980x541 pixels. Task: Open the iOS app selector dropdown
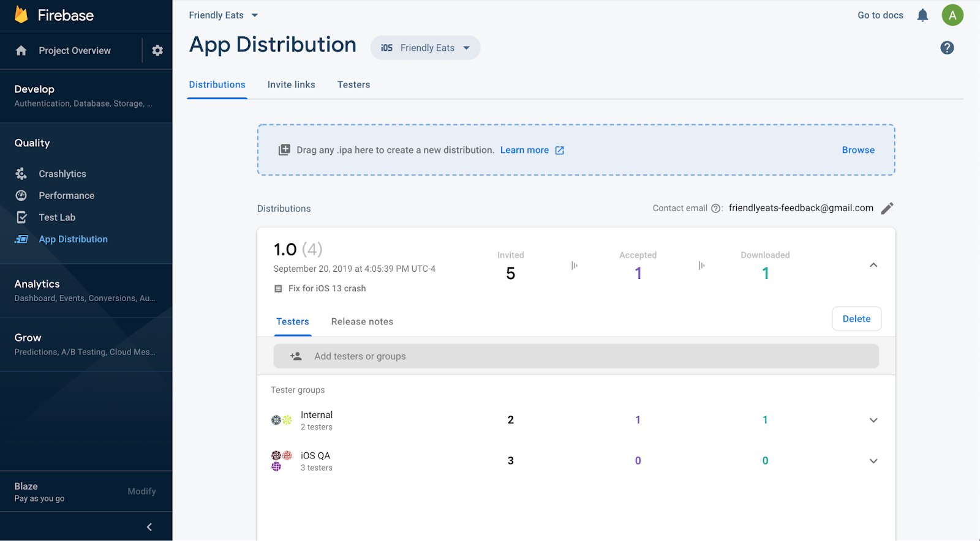click(425, 48)
